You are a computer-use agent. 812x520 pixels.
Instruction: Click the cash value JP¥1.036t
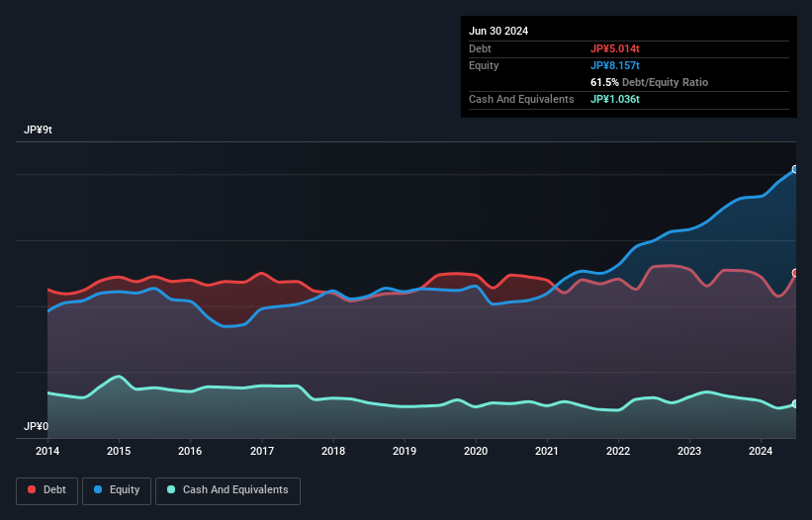[x=615, y=99]
